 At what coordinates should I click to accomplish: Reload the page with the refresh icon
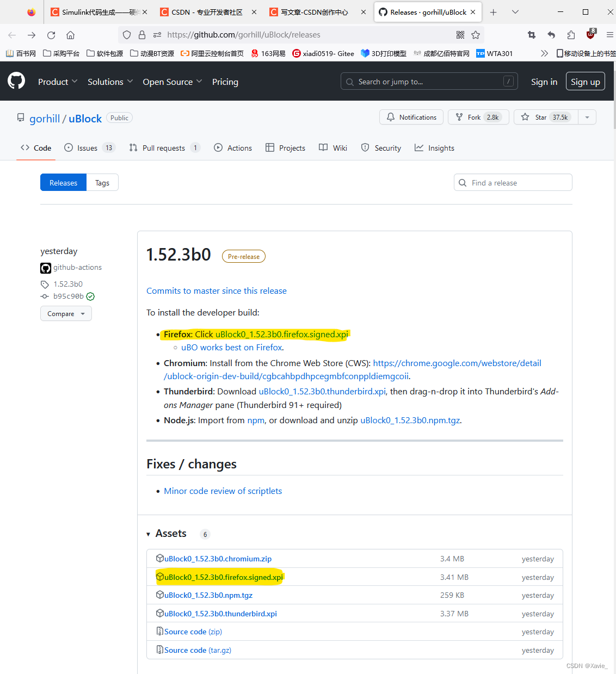coord(51,34)
